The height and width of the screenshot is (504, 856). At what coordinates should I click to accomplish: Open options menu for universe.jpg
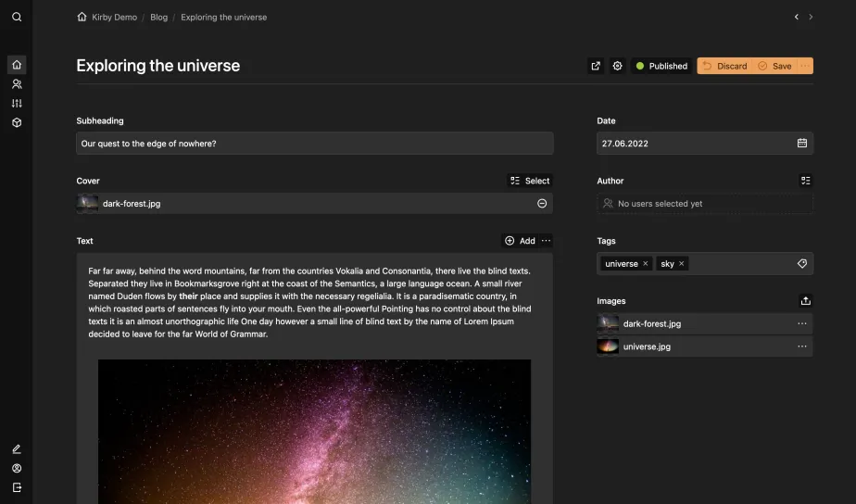click(802, 346)
